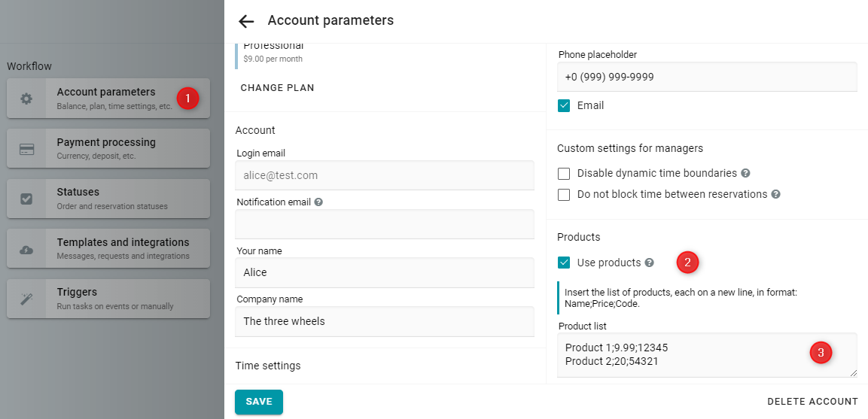The image size is (868, 419).
Task: Click the CHANGE PLAN button
Action: tap(277, 88)
